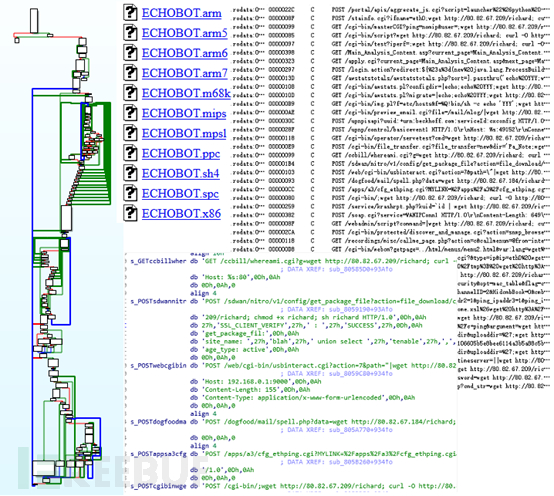Follow the ECHOBOT.arm7 link
The width and height of the screenshot is (554, 496).
point(184,73)
